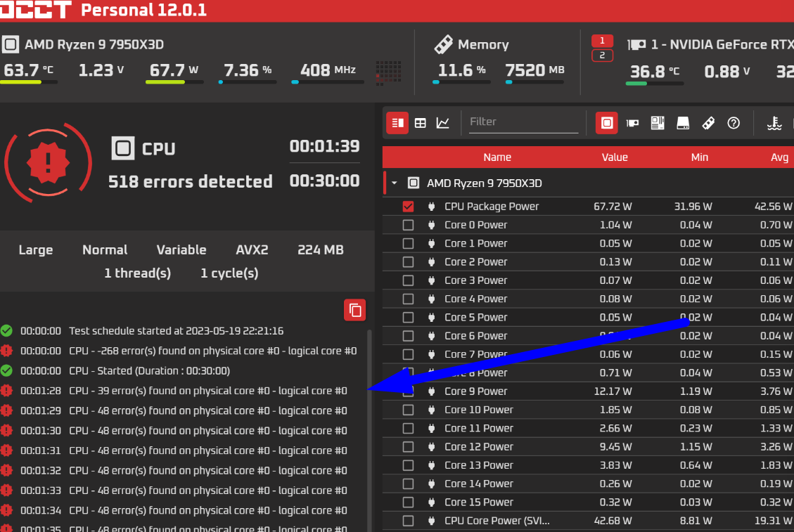Image resolution: width=794 pixels, height=532 pixels.
Task: Click the Memory 11.6 % usage indicator bar
Action: (461, 82)
